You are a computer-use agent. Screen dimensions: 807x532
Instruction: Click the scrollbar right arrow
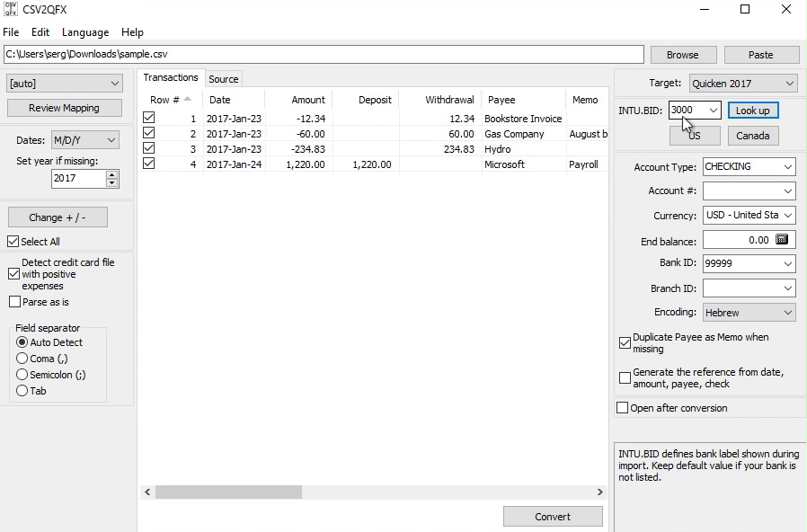[599, 492]
